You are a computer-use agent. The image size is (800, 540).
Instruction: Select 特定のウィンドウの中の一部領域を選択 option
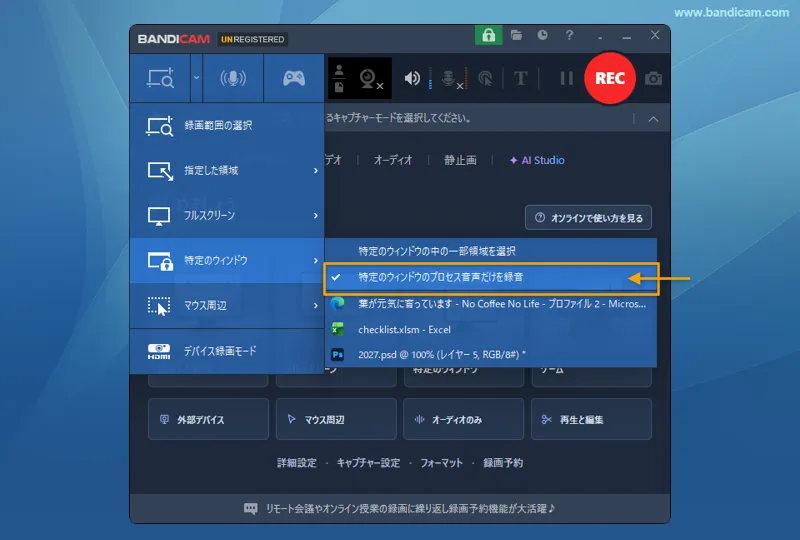pos(490,251)
